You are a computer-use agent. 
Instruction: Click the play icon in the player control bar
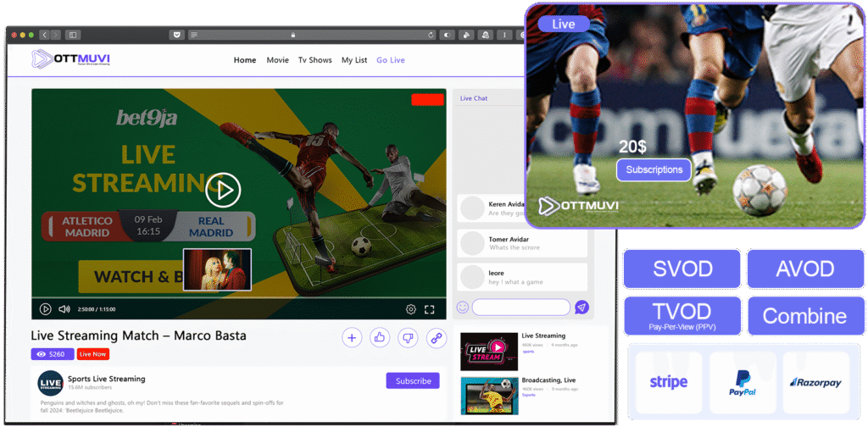click(46, 309)
